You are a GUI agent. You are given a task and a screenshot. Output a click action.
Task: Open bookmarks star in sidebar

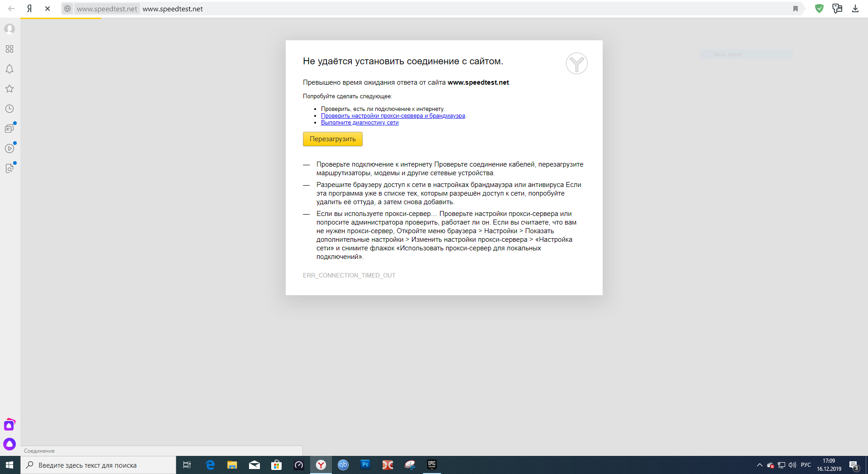10,89
